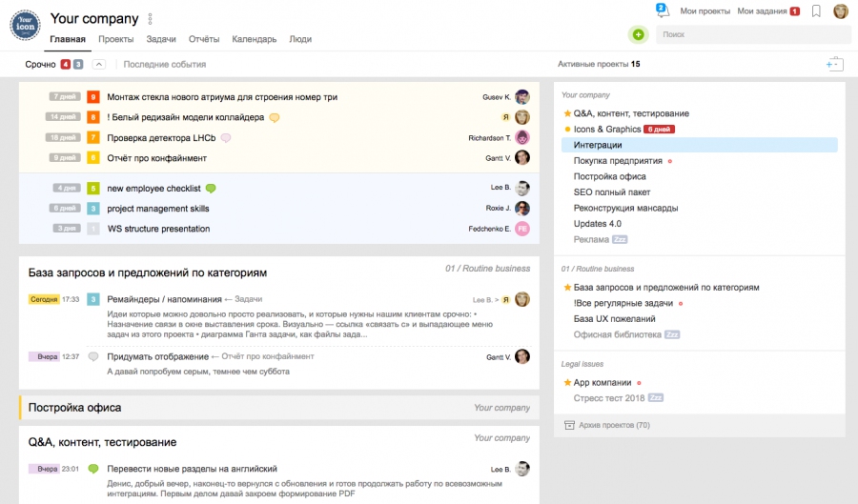Open project База запросов и предложений header
Image resolution: width=858 pixels, height=504 pixels.
click(148, 272)
